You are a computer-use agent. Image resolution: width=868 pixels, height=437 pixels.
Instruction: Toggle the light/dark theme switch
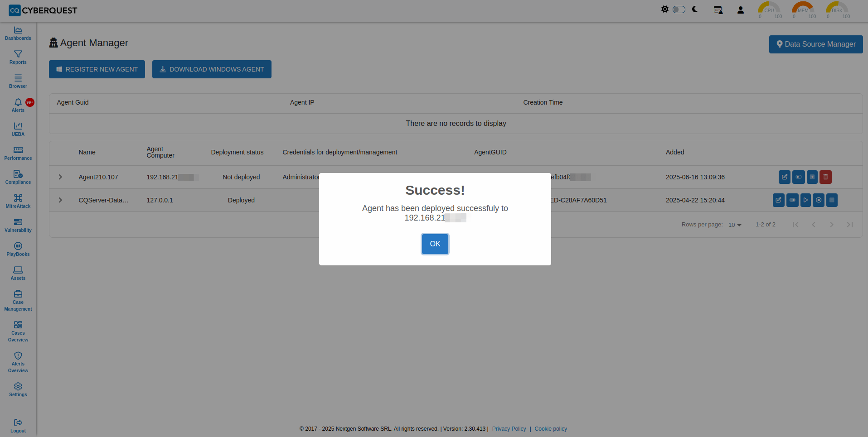(x=679, y=10)
